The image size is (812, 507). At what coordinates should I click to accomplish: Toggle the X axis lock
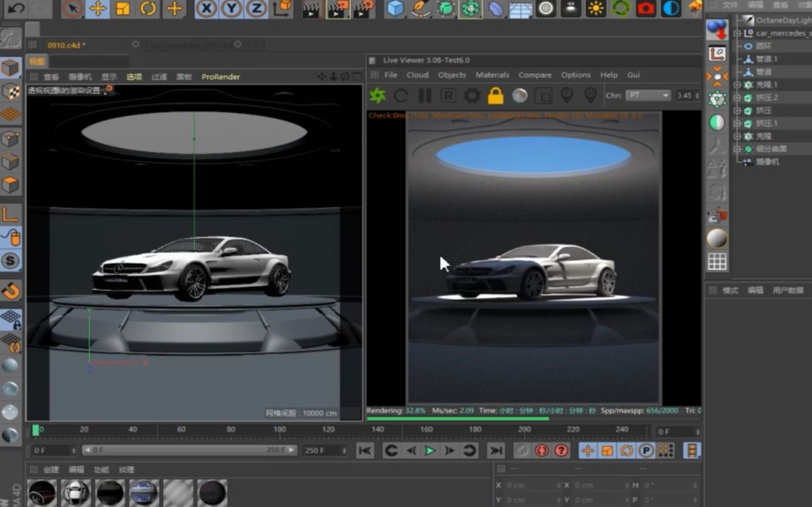(206, 9)
